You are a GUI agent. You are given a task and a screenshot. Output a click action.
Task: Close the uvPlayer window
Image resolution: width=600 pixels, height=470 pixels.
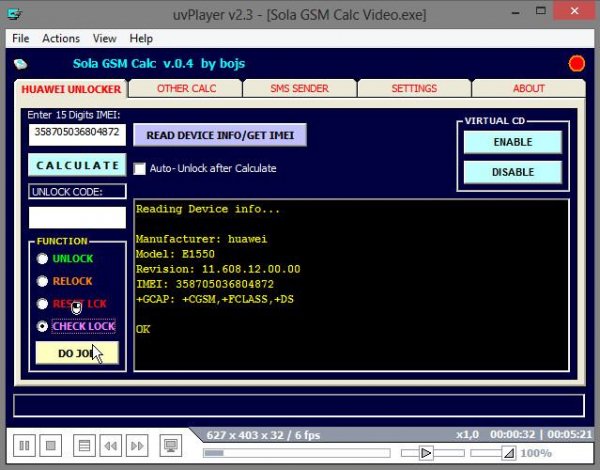pyautogui.click(x=574, y=11)
